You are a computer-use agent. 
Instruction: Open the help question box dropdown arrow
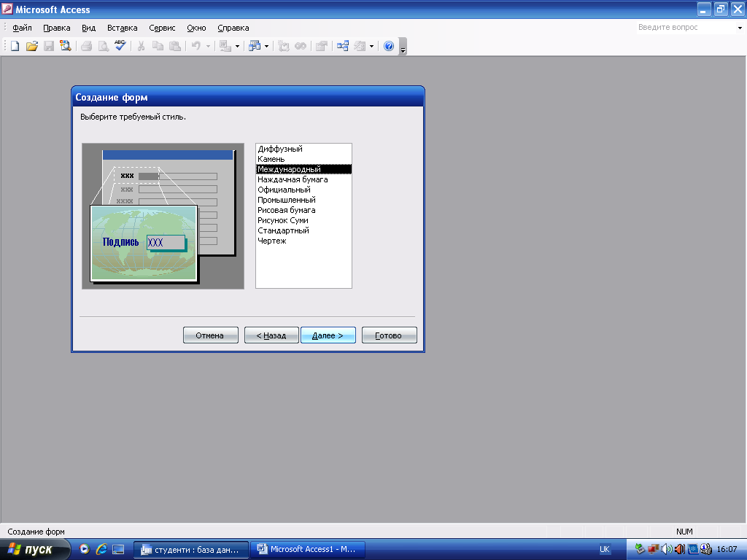(x=740, y=28)
